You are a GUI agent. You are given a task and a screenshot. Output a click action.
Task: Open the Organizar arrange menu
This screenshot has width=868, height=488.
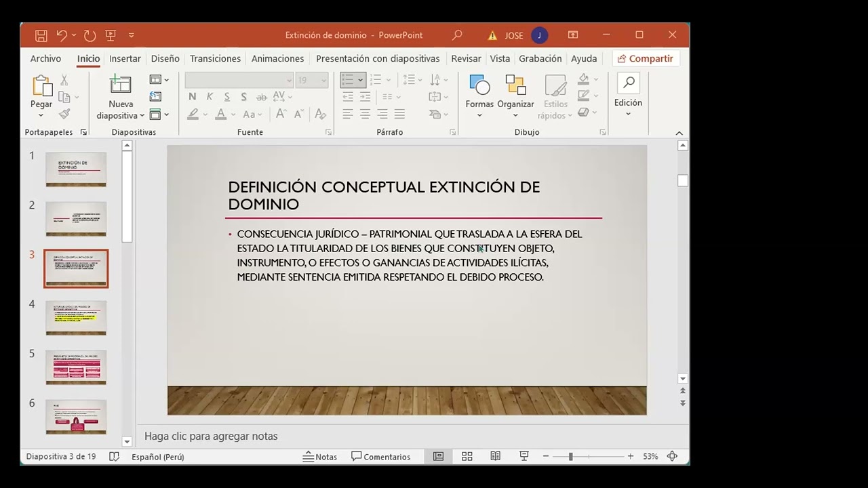coord(515,97)
